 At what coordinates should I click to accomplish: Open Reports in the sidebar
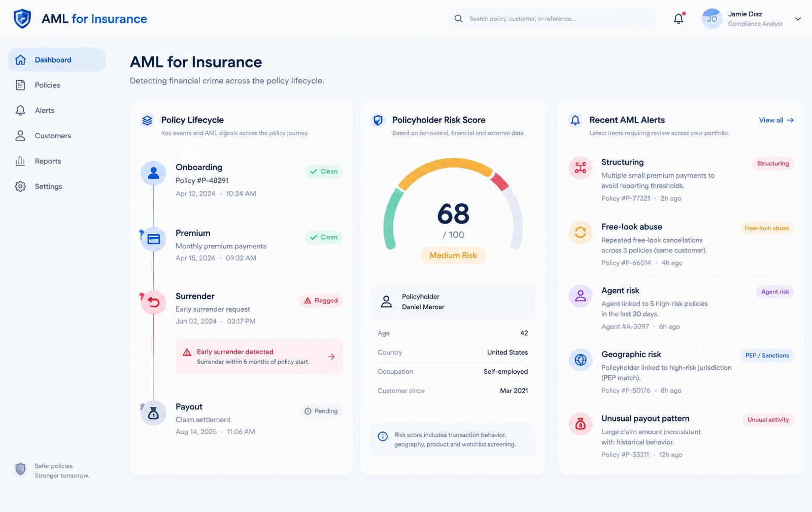click(57, 161)
